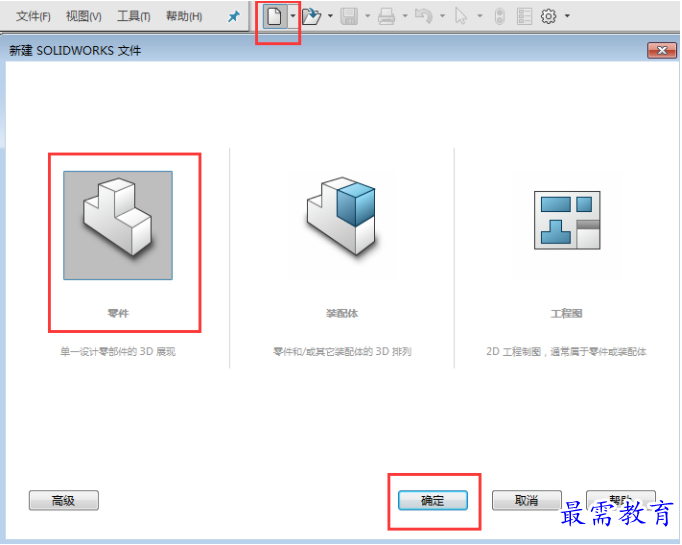Expand the New document dropdown arrow
The height and width of the screenshot is (545, 682).
click(x=293, y=17)
